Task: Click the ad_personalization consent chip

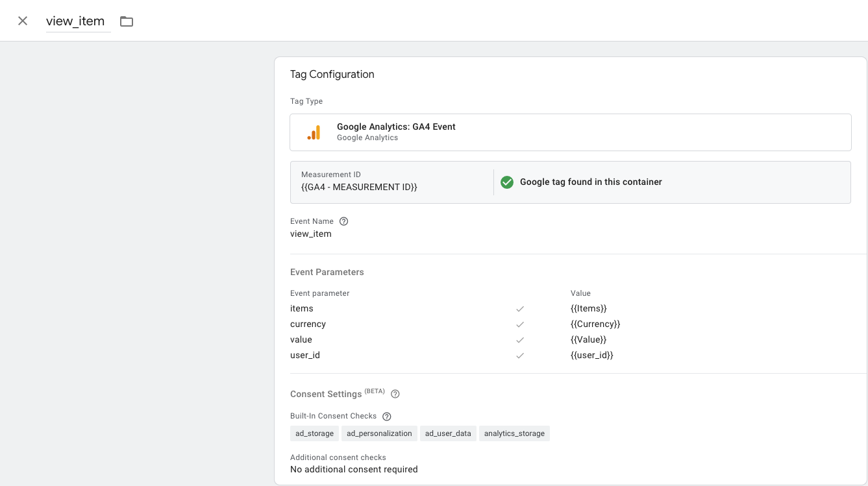Action: coord(379,433)
